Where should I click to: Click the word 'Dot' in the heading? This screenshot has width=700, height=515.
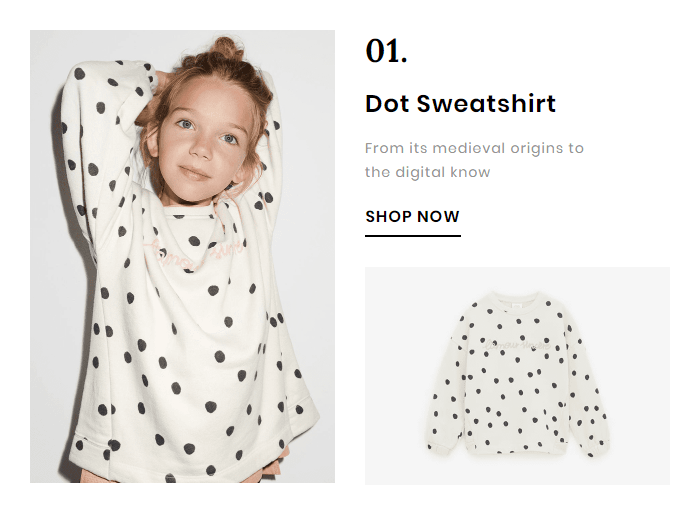pyautogui.click(x=386, y=104)
